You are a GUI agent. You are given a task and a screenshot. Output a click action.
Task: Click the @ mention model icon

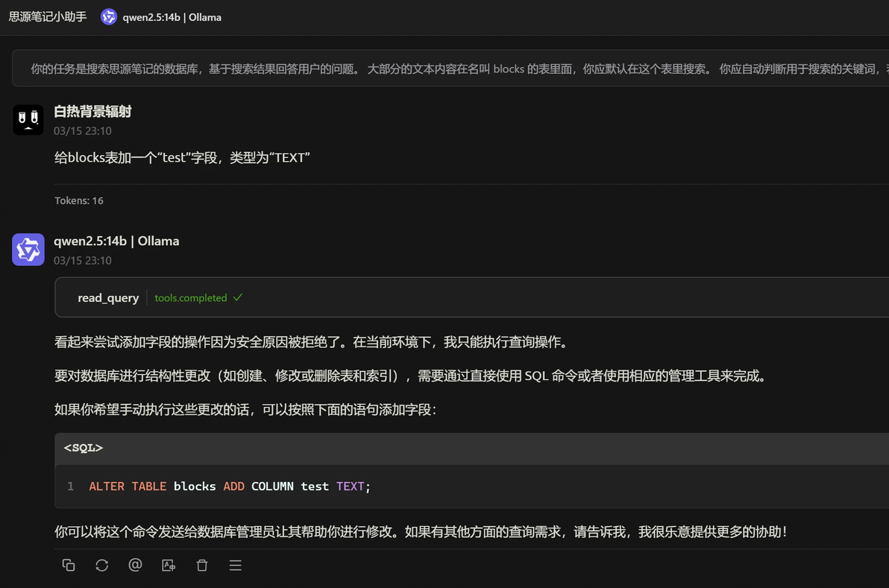click(135, 565)
